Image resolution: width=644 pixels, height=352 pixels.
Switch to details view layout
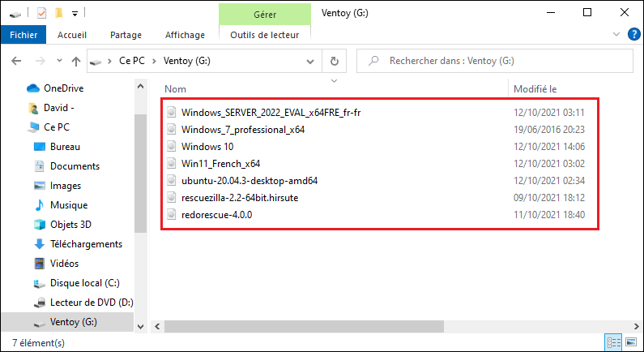pyautogui.click(x=614, y=343)
